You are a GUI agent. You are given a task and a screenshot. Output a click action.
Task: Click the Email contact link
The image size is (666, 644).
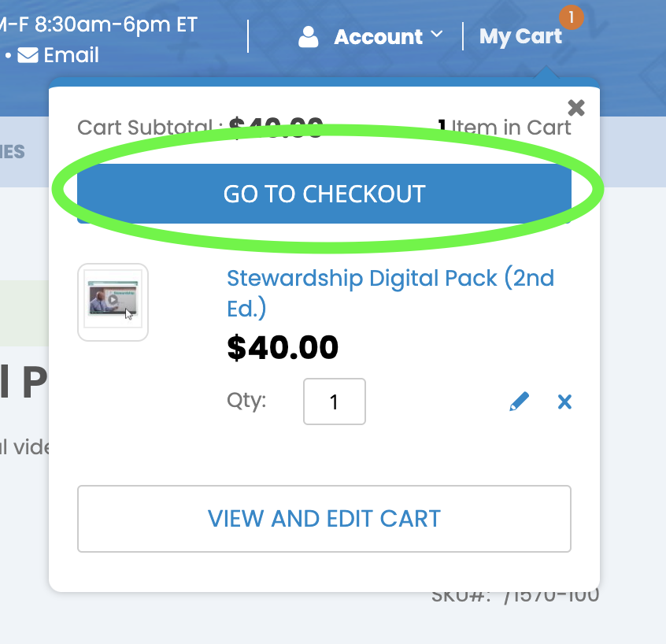(71, 56)
